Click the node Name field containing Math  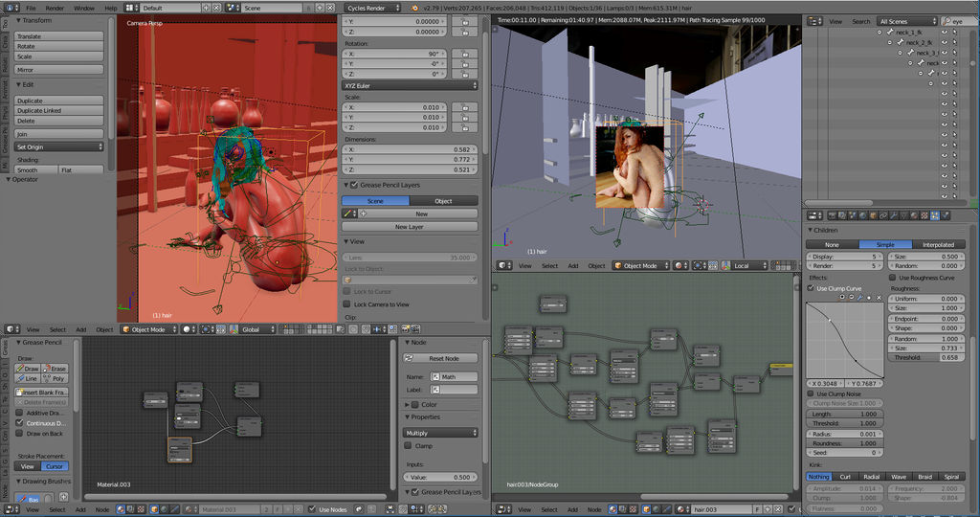[x=457, y=377]
